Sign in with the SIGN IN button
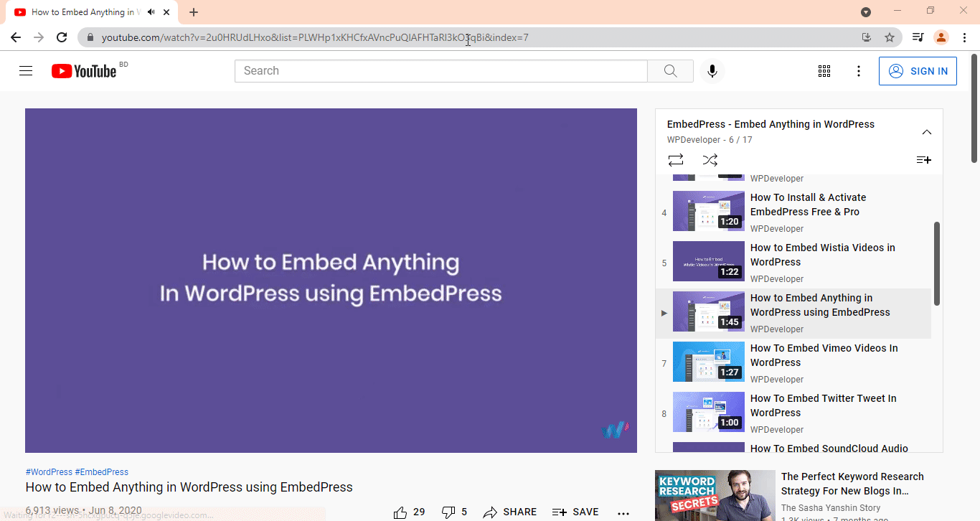This screenshot has width=980, height=521. coord(918,71)
